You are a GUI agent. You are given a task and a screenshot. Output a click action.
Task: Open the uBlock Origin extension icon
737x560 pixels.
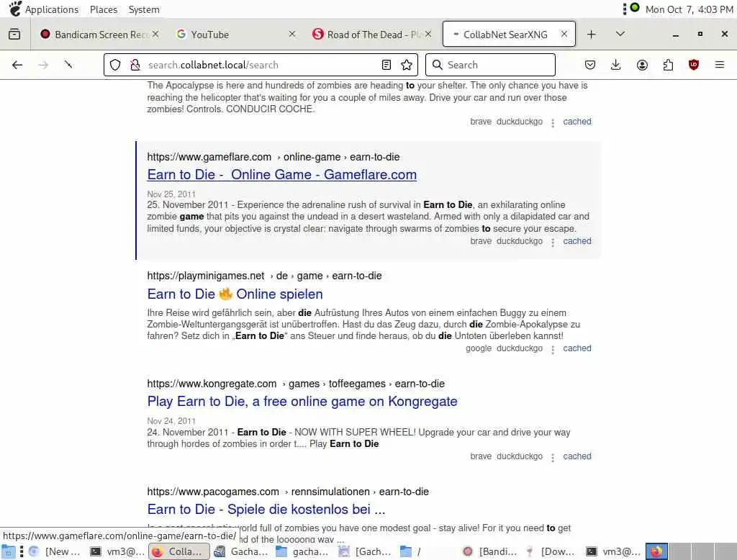pyautogui.click(x=693, y=65)
